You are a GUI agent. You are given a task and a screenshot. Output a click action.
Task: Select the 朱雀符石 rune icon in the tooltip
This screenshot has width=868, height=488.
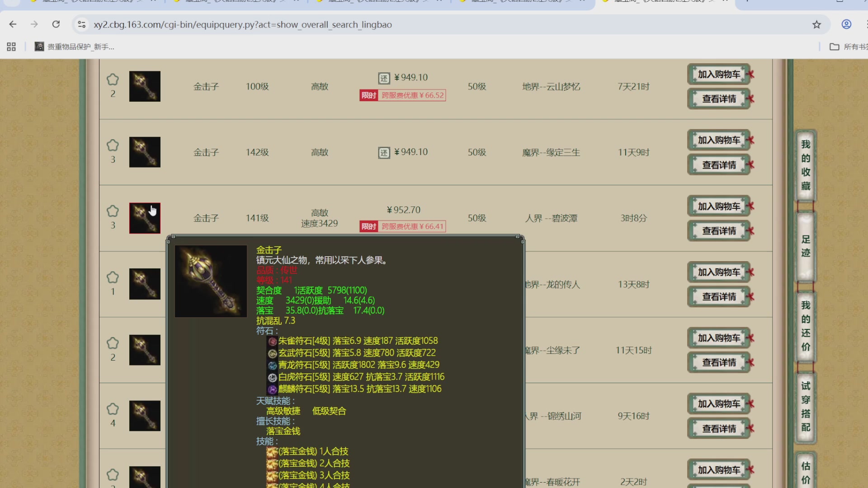pos(273,342)
